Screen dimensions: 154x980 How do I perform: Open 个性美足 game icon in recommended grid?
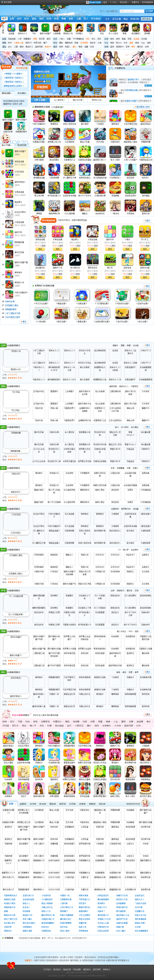point(100,116)
